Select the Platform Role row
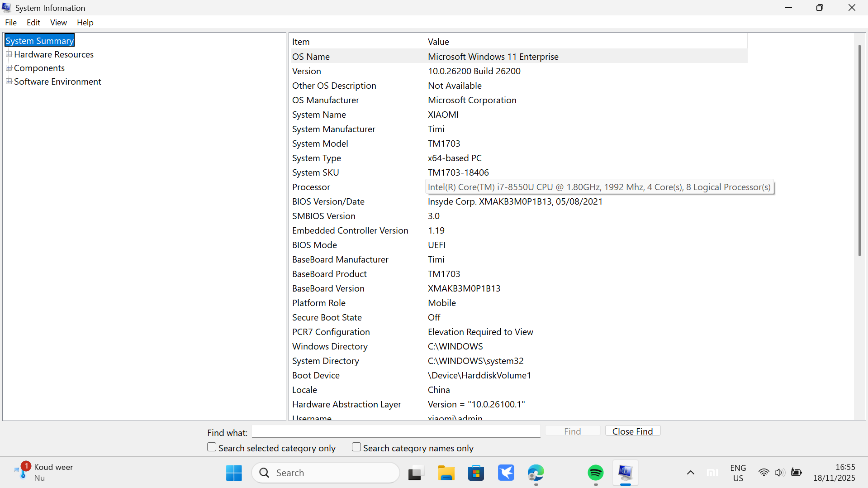 coord(518,303)
